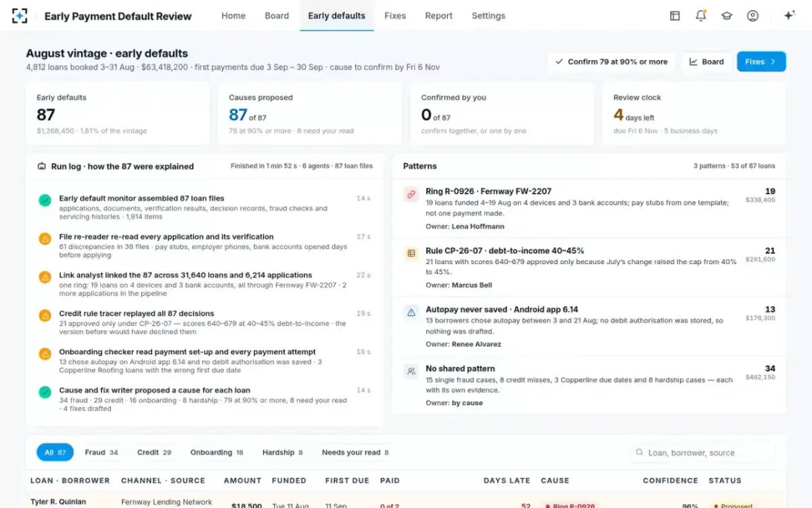Open Rule CP-26-07 debt-to-income pattern

click(589, 268)
